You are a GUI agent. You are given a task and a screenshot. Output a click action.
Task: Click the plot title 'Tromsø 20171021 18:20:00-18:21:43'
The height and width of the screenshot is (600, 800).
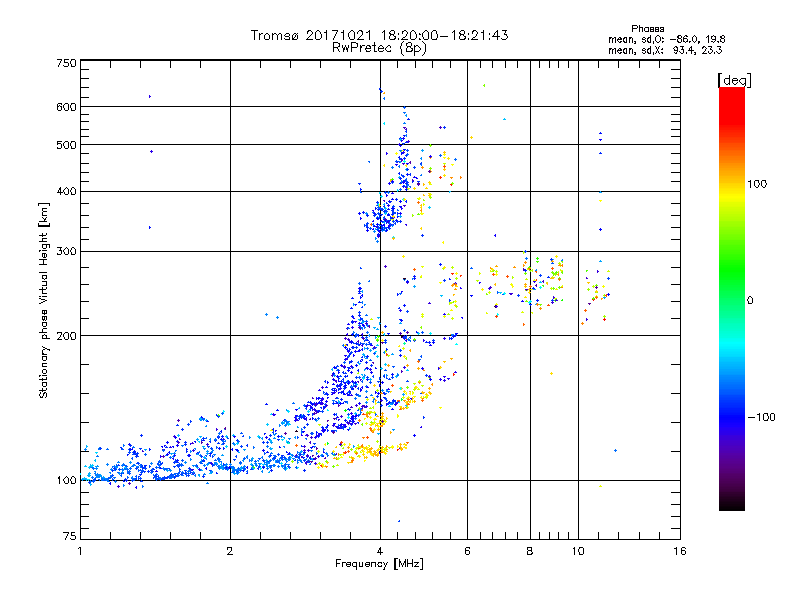point(379,35)
